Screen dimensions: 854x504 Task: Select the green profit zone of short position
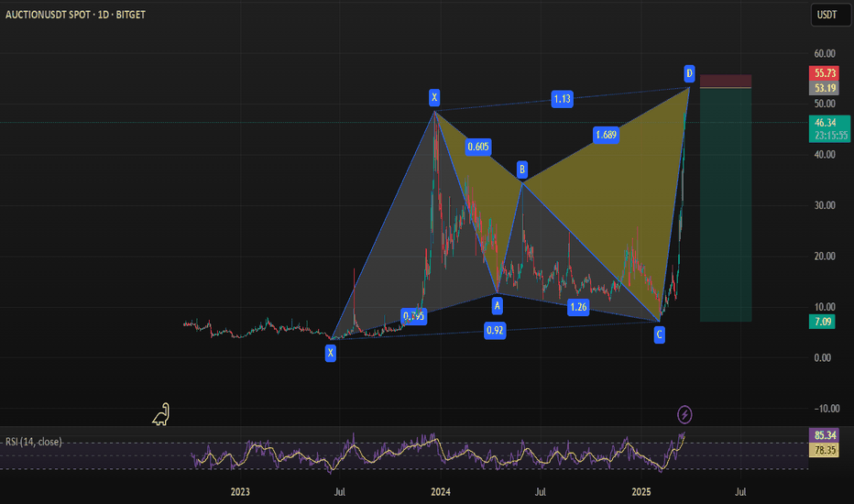pos(726,205)
